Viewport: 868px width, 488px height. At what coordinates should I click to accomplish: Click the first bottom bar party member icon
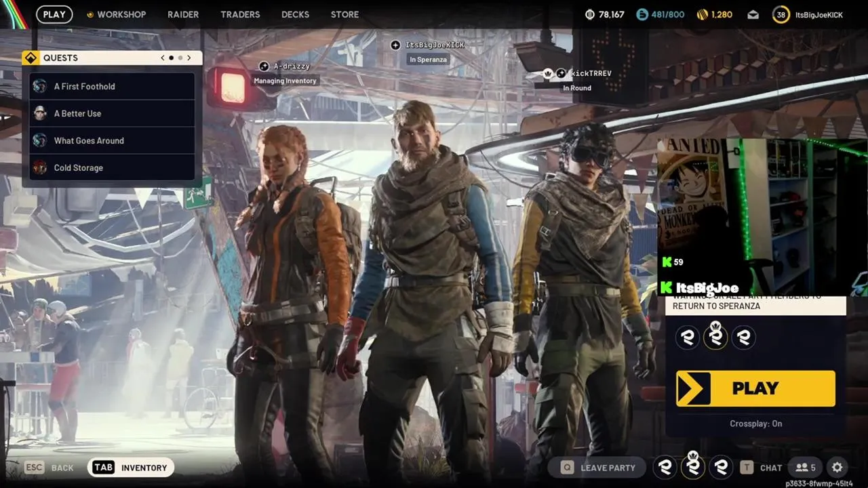[x=665, y=467]
